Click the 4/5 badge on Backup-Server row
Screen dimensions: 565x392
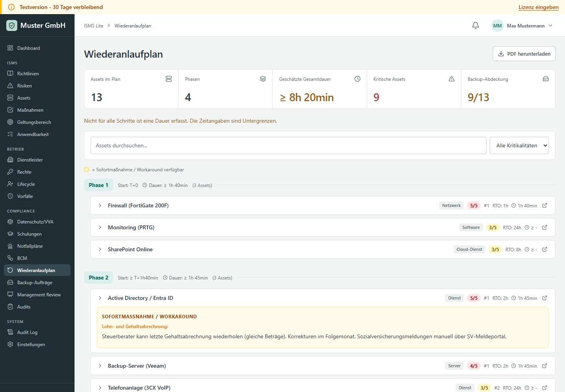[474, 366]
